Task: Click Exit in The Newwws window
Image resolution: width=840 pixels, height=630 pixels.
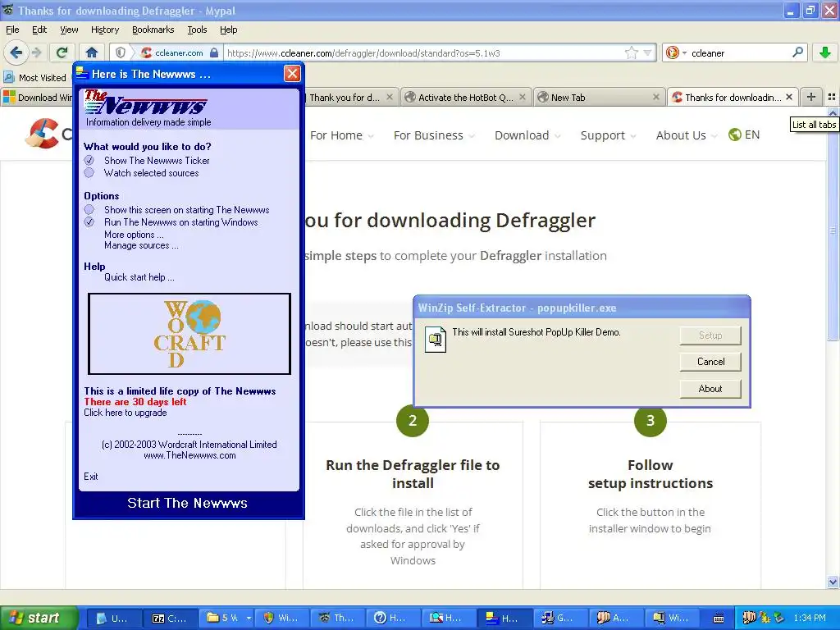Action: pos(90,477)
